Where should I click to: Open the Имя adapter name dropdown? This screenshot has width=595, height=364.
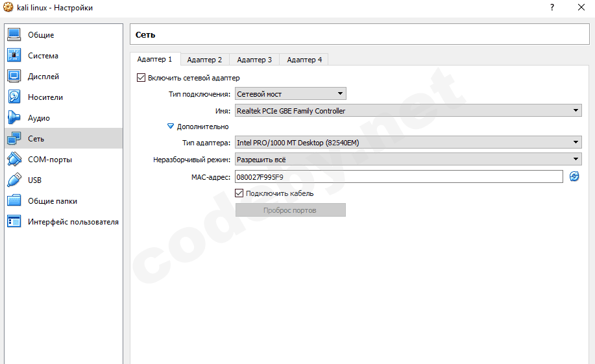point(408,110)
